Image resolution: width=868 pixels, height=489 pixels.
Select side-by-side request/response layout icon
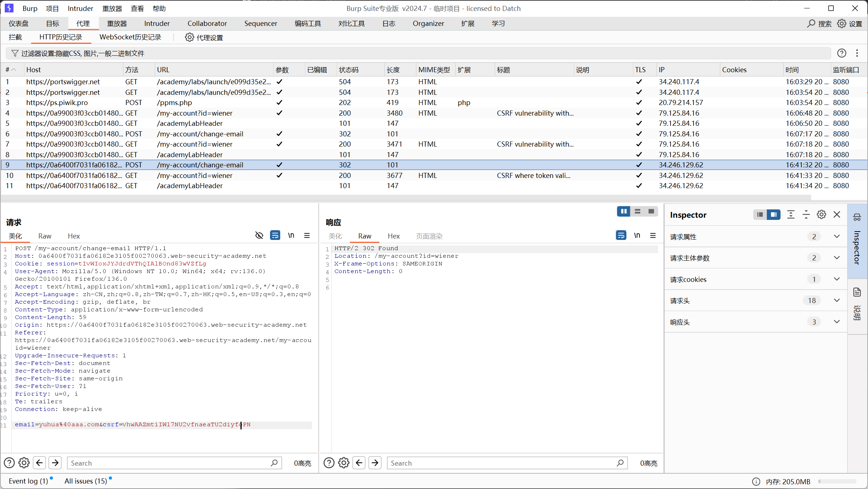click(623, 211)
